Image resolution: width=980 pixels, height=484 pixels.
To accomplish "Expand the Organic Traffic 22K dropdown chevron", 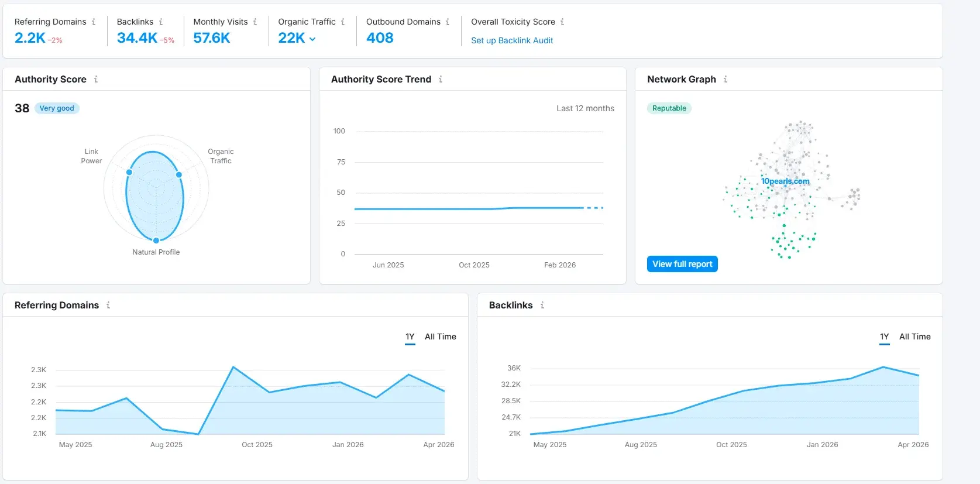I will (312, 39).
